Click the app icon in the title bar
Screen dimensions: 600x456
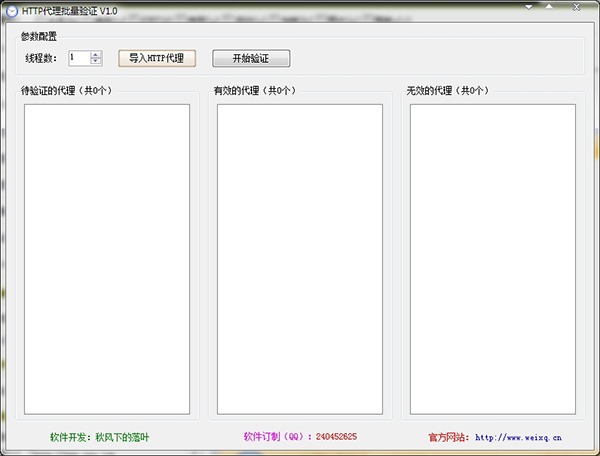pyautogui.click(x=11, y=10)
